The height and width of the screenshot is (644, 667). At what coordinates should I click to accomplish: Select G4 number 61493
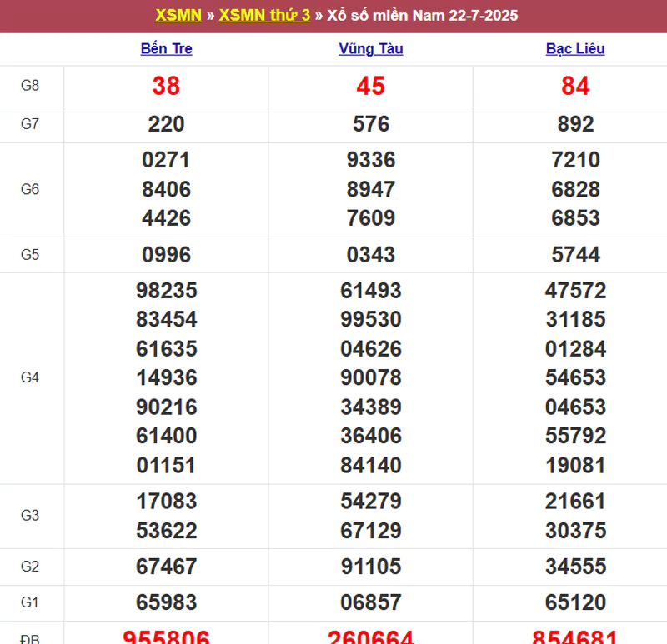tap(371, 291)
